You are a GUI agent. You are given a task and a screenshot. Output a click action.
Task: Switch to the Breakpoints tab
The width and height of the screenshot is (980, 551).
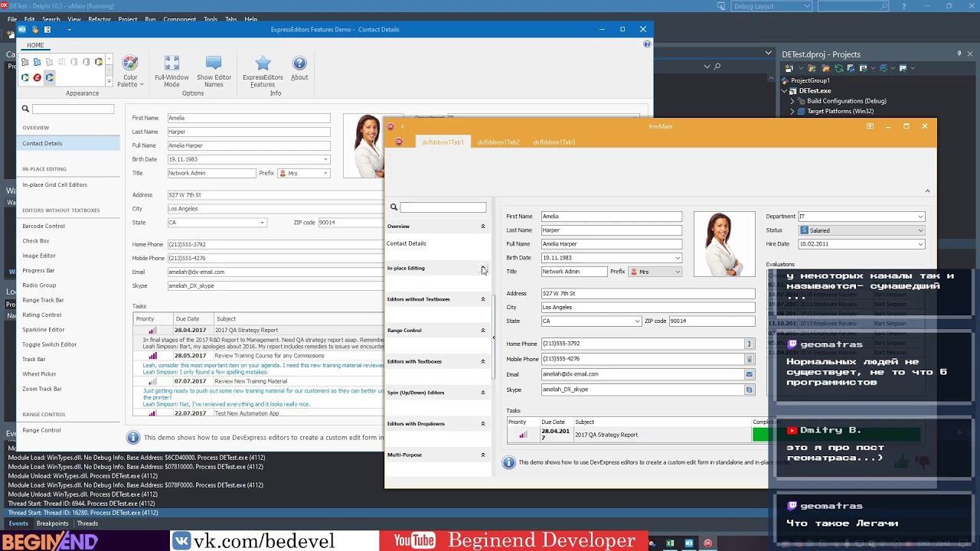tap(52, 523)
